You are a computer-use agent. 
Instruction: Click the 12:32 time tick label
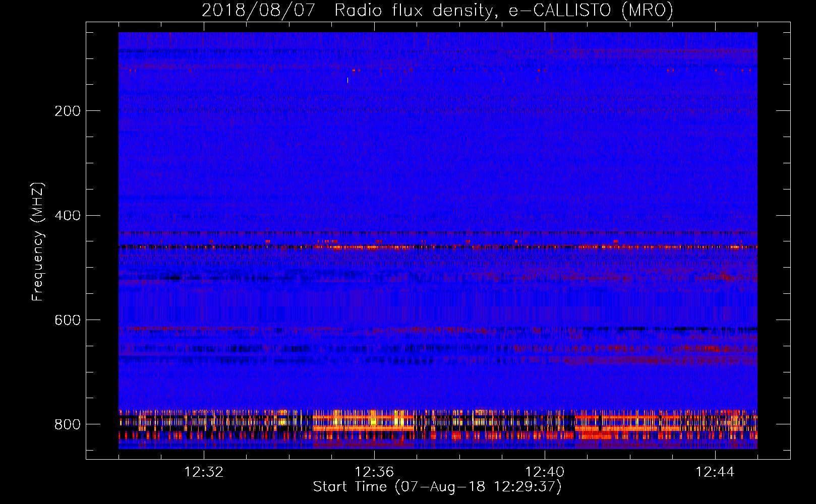[x=204, y=472]
